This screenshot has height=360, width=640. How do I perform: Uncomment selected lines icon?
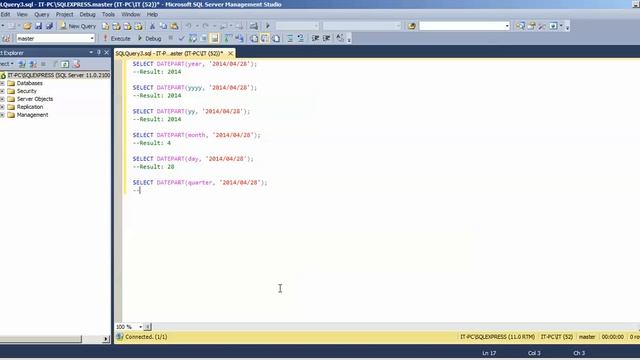tap(301, 38)
